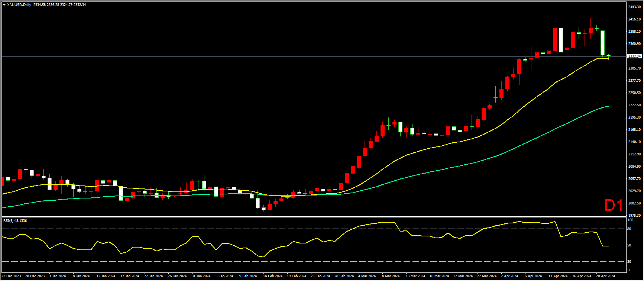Viewport: 644px width, 281px height.
Task: Click the 22 Dec 2023 date label
Action: pos(11,276)
